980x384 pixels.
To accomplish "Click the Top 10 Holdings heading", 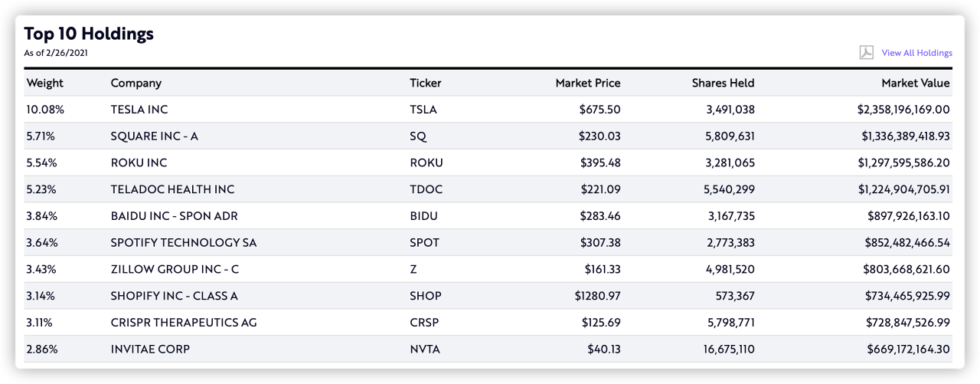I will tap(89, 34).
